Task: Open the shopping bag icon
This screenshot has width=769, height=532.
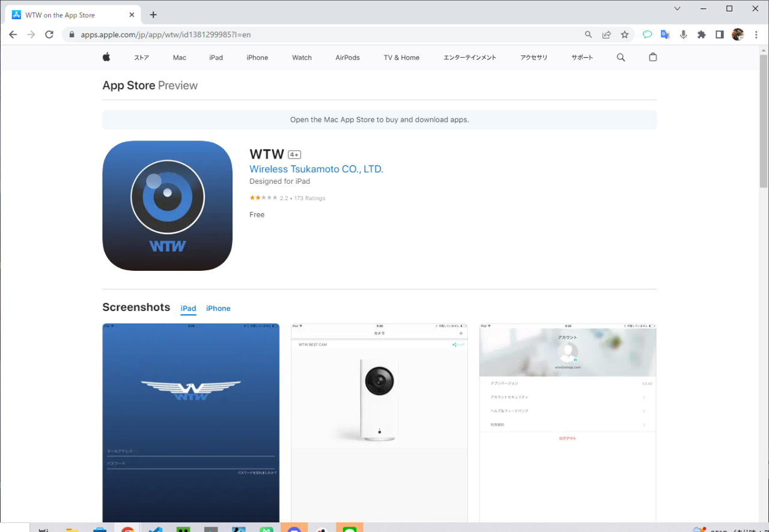Action: click(653, 58)
